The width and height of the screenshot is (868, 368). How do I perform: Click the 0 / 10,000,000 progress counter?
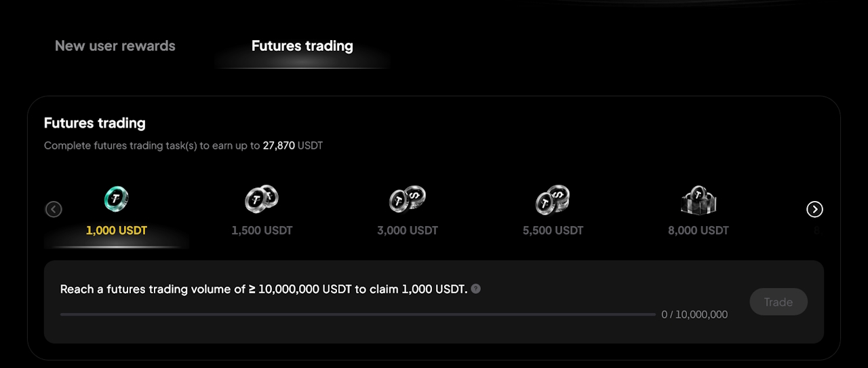point(694,314)
